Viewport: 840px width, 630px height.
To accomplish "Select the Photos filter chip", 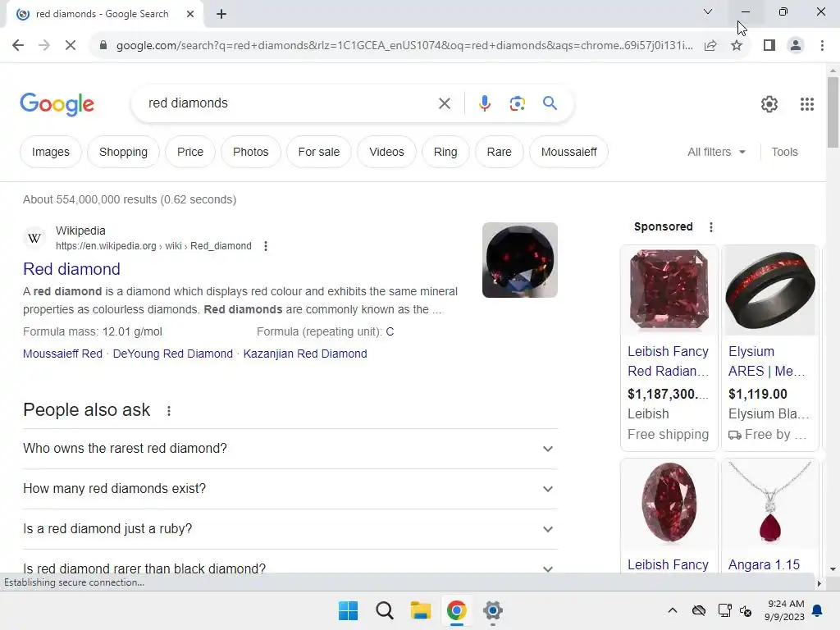I will [x=251, y=152].
